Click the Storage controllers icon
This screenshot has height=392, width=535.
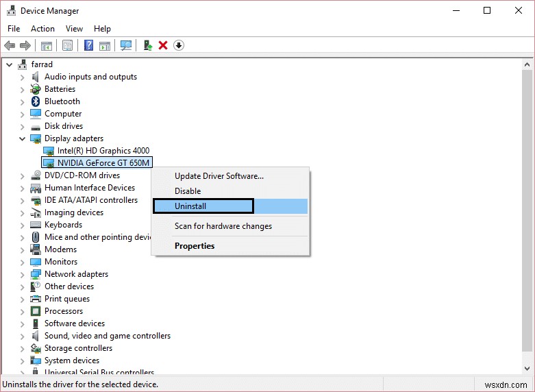(36, 348)
